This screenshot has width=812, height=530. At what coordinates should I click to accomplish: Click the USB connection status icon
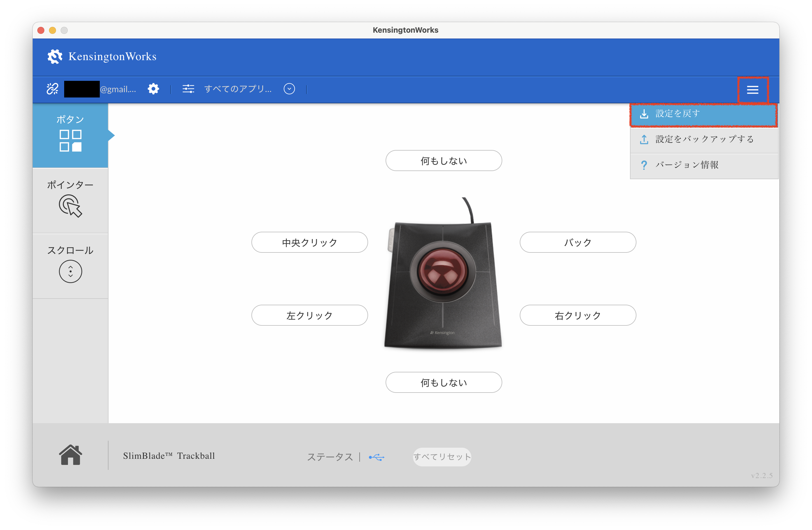(x=376, y=457)
